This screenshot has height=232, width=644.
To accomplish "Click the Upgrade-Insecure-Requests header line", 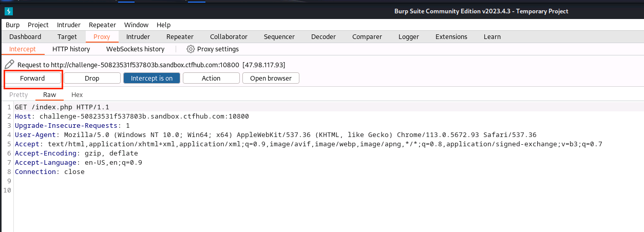I will (x=72, y=125).
